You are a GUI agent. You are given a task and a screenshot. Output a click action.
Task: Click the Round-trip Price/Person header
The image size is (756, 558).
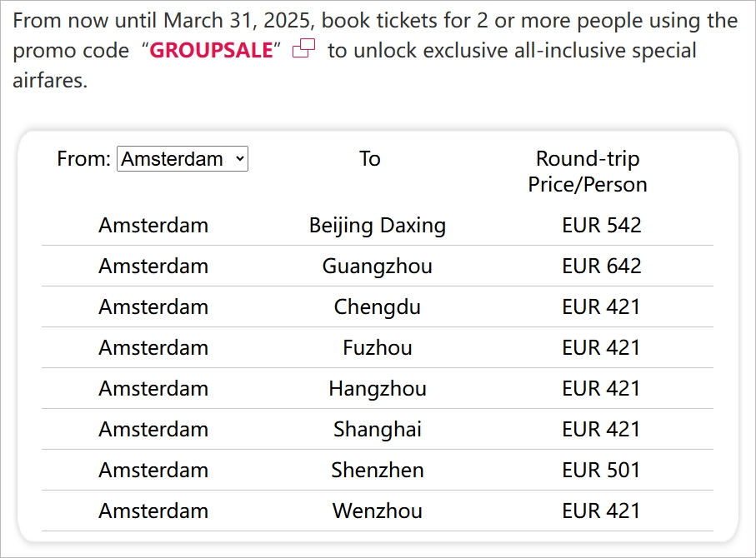[x=588, y=172]
